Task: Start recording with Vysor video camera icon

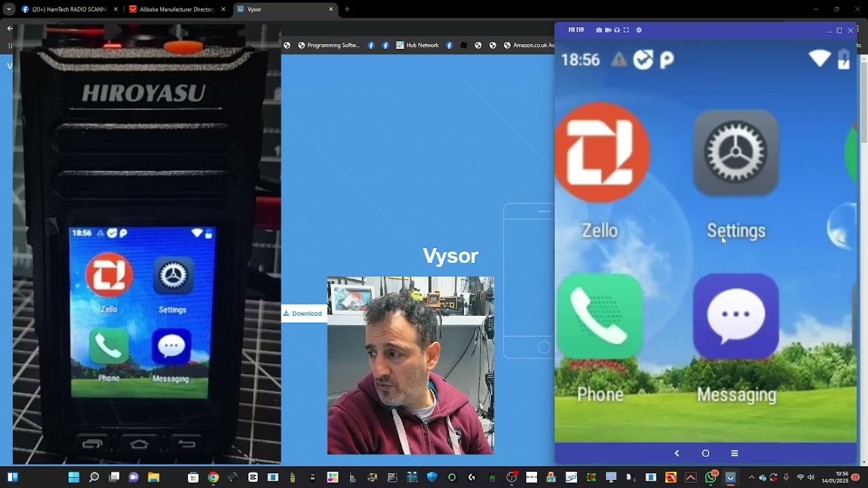Action: click(x=608, y=30)
